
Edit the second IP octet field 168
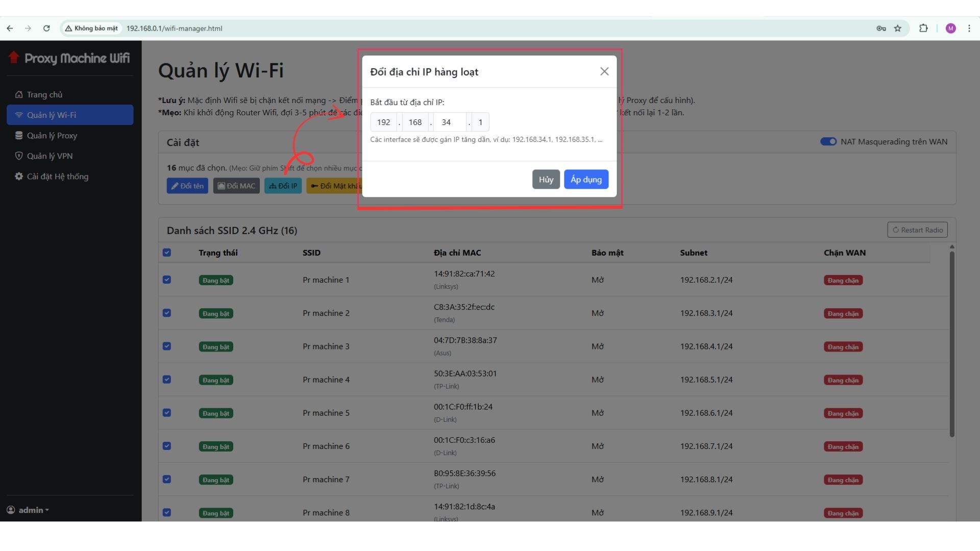coord(415,122)
